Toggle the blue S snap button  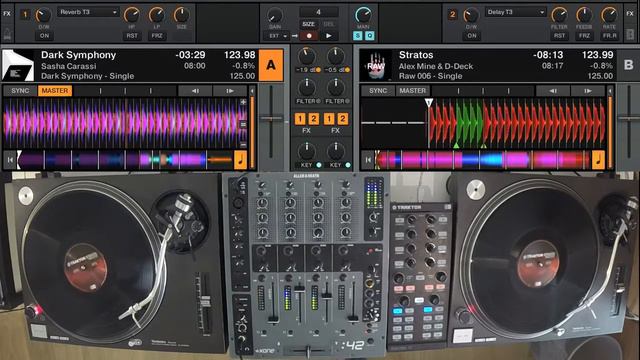358,36
